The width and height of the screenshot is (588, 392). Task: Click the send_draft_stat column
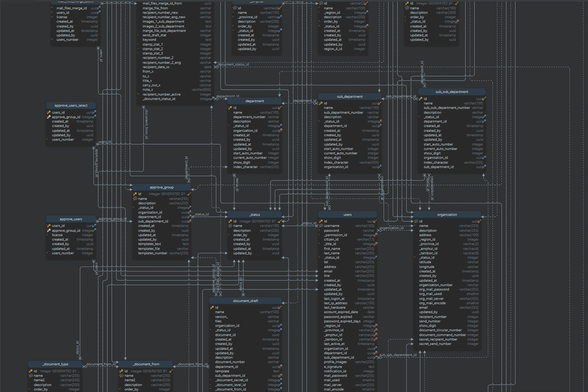[x=175, y=35]
